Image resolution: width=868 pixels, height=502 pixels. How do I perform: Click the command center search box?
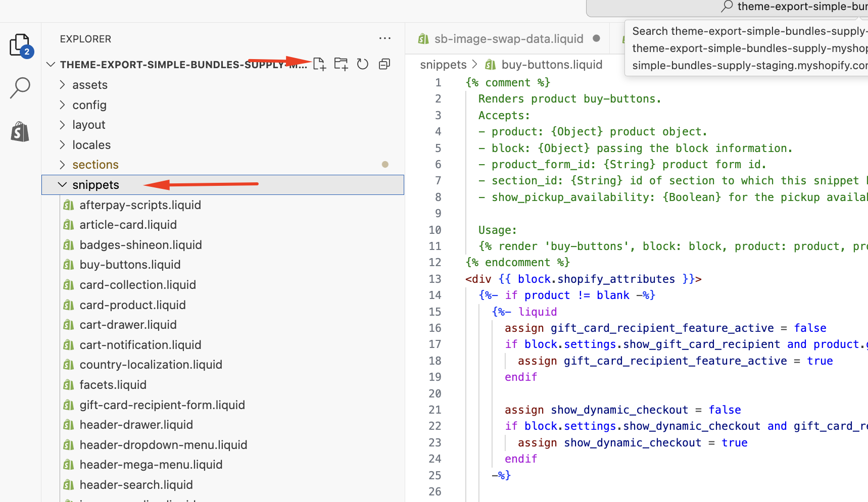[728, 7]
